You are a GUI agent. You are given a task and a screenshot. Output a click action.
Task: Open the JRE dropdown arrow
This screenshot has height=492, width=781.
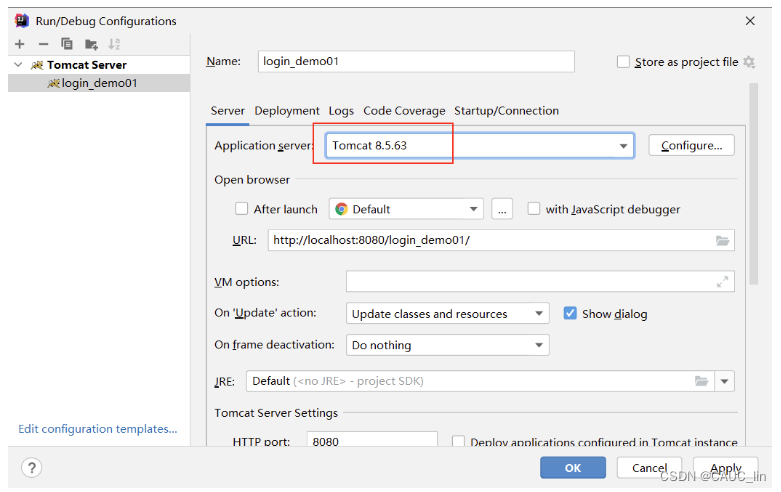(724, 381)
